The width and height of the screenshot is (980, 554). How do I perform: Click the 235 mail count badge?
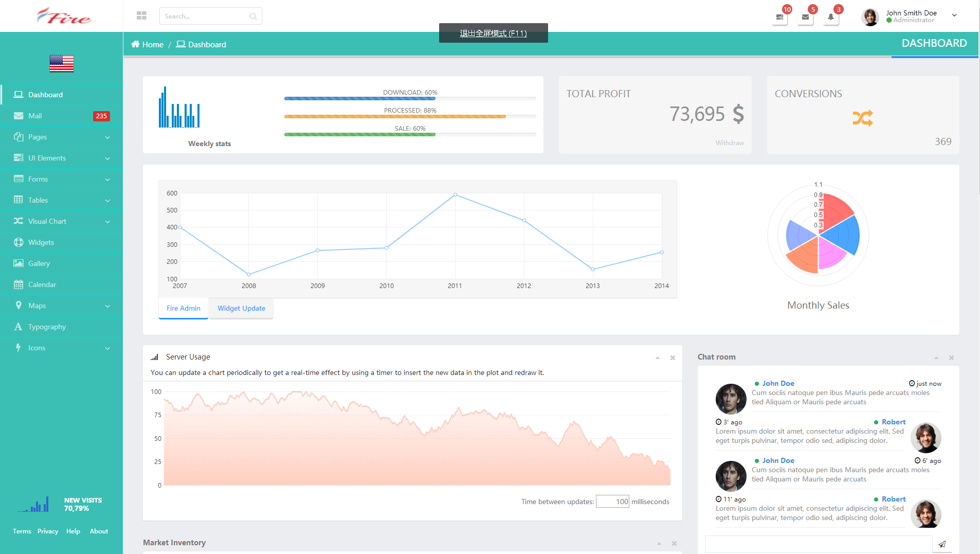[x=101, y=116]
